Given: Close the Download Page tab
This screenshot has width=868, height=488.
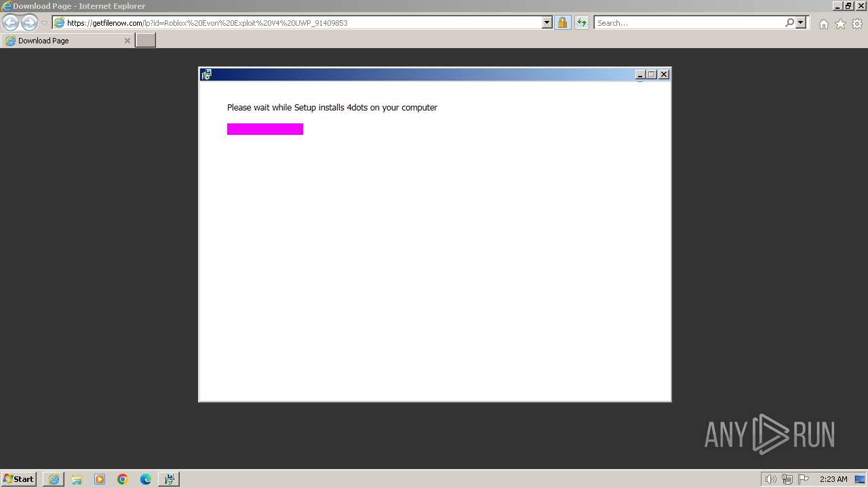Looking at the screenshot, I should click(127, 41).
